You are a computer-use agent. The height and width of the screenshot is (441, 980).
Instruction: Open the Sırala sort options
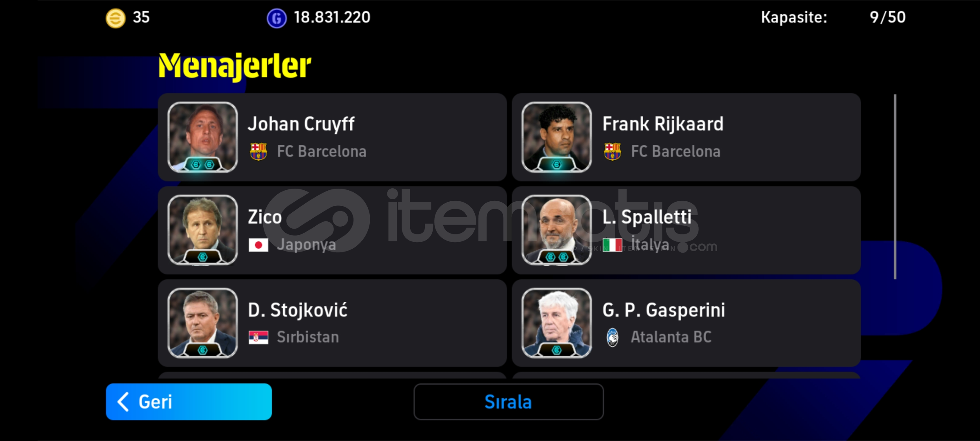coord(509,402)
